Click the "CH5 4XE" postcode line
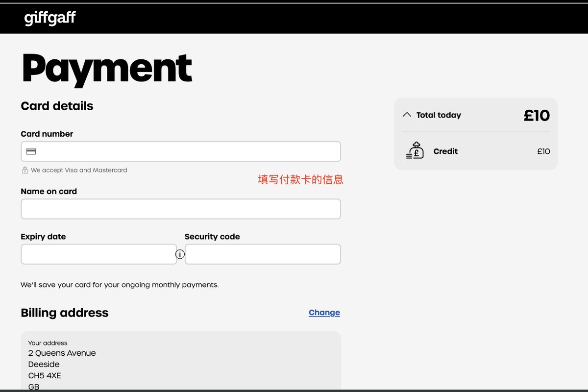The height and width of the screenshot is (392, 588). click(x=45, y=376)
